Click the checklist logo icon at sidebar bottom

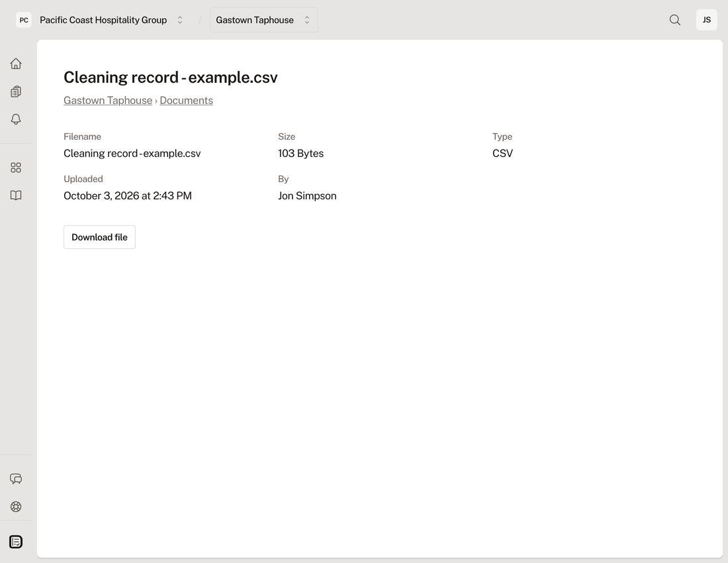pos(16,542)
